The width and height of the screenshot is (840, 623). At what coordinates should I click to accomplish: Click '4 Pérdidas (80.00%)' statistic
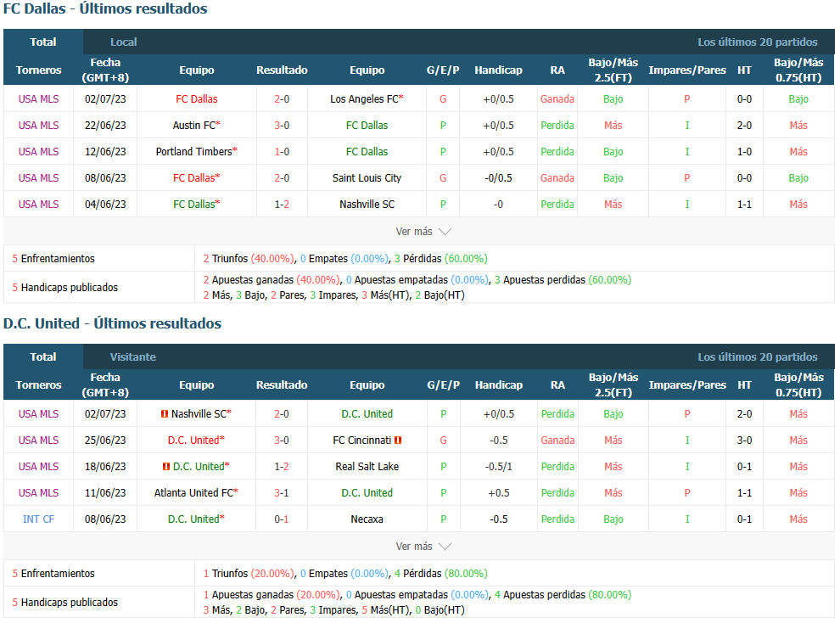click(441, 574)
